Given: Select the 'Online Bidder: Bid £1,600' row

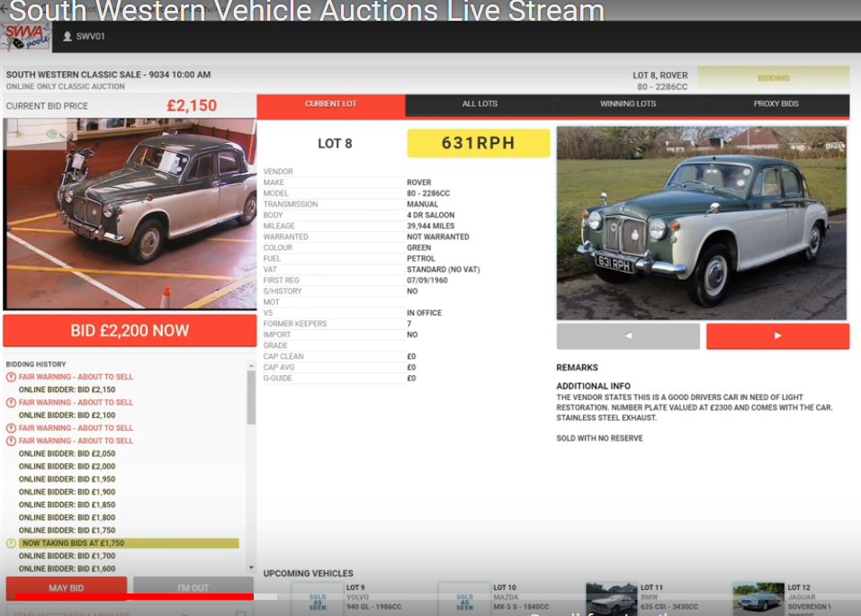Looking at the screenshot, I should coord(67,569).
